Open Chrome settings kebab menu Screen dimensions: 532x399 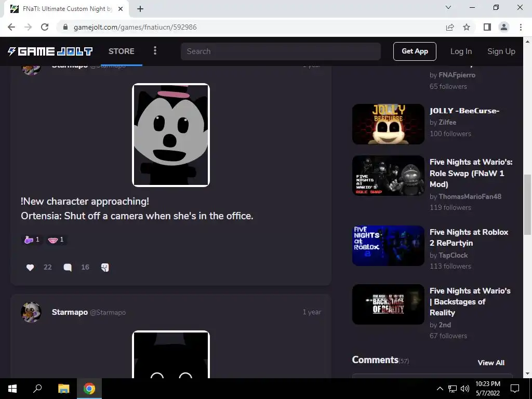(521, 27)
